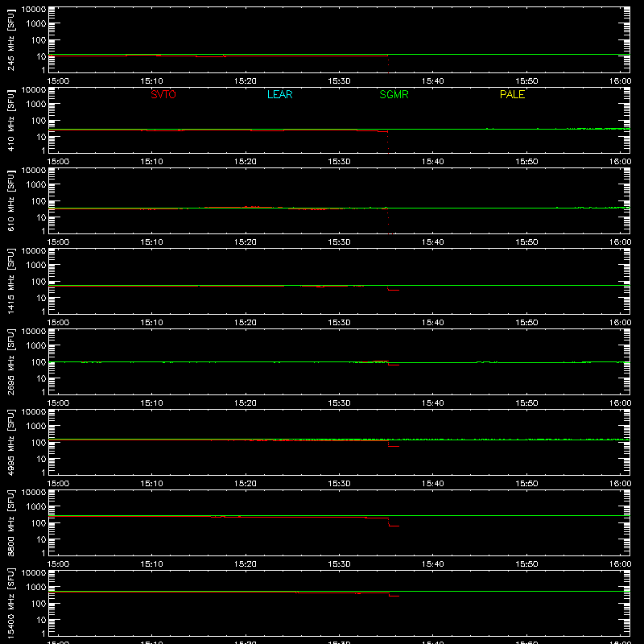Select the '245 MHz [SFU]' axis title

pyautogui.click(x=10, y=39)
